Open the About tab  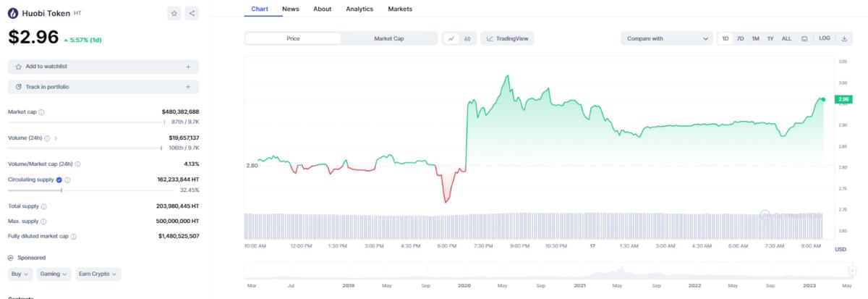pyautogui.click(x=323, y=9)
